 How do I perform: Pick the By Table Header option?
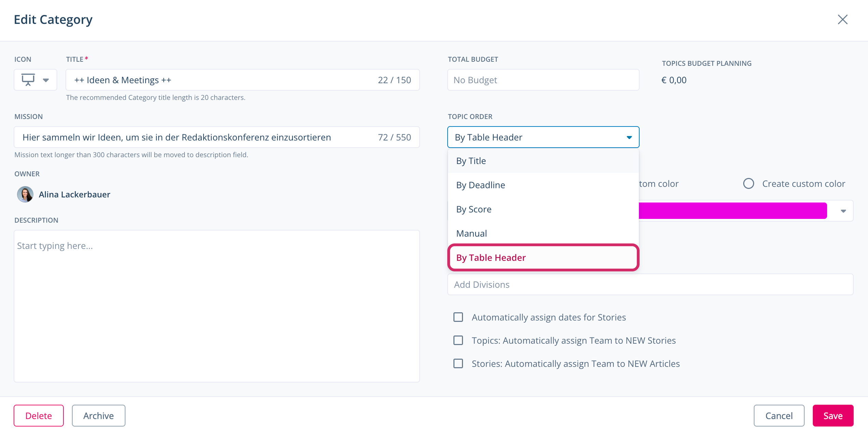point(543,257)
